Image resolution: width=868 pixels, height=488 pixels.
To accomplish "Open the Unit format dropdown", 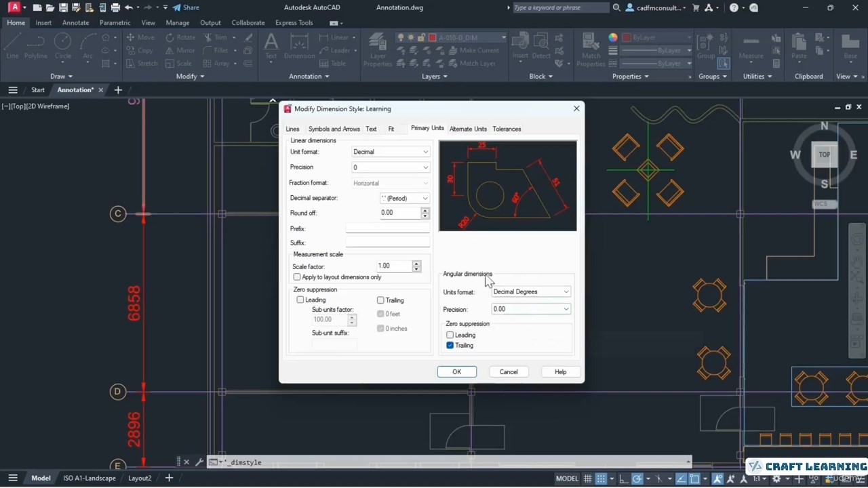I will point(391,152).
